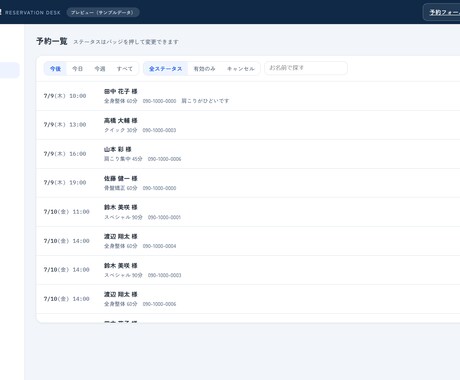Click the 骨盤矯正 60分 menu text
The height and width of the screenshot is (380, 460).
pos(121,188)
